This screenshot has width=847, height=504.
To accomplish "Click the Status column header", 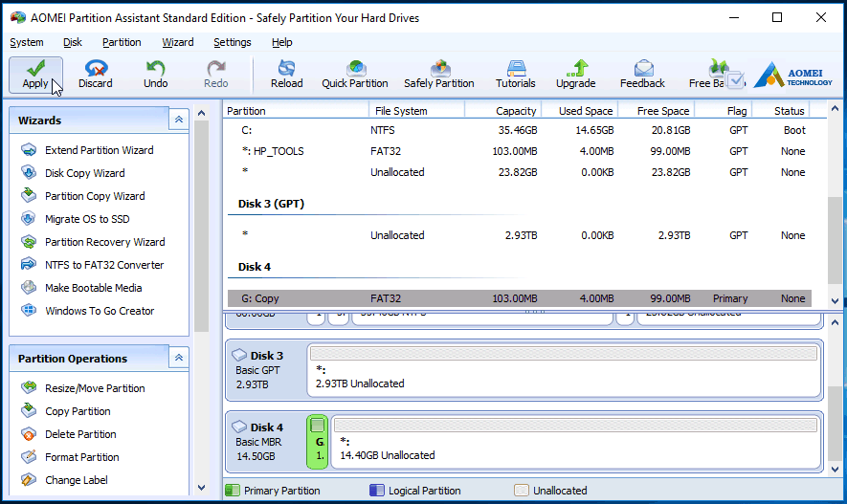I will pyautogui.click(x=783, y=111).
